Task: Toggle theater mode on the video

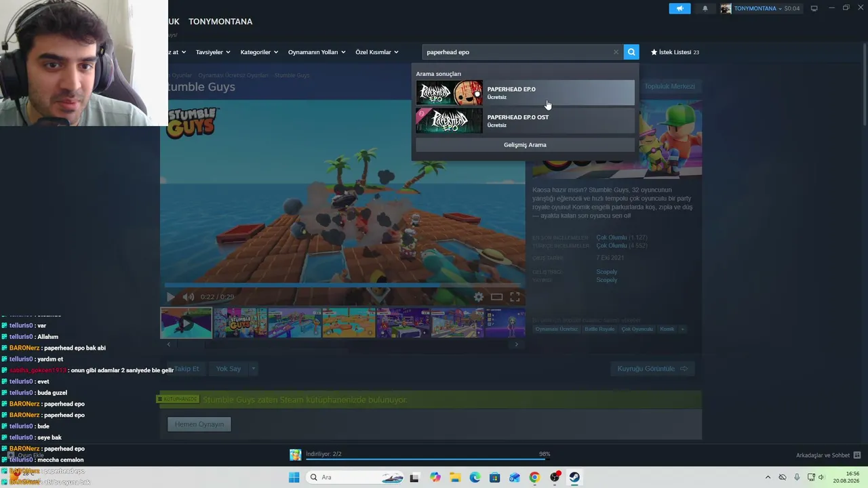Action: [x=496, y=297]
